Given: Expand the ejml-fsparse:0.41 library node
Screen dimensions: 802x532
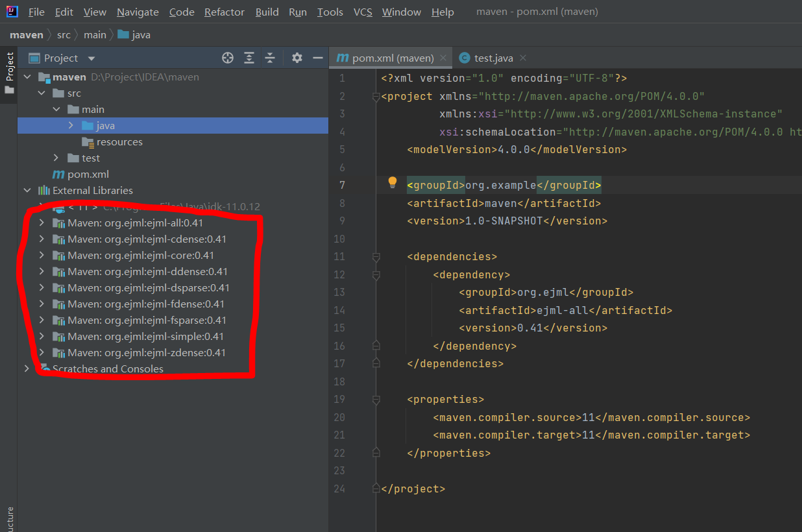Looking at the screenshot, I should (42, 320).
